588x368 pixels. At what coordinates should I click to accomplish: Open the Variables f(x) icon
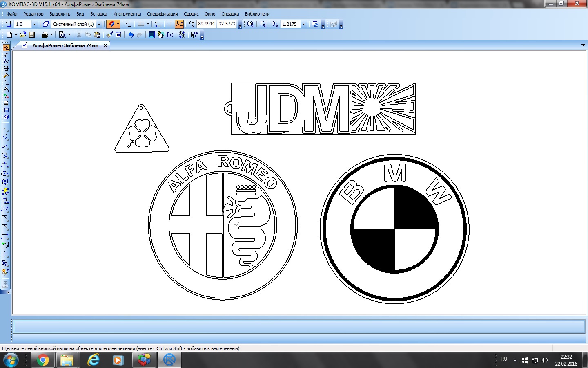coord(170,35)
